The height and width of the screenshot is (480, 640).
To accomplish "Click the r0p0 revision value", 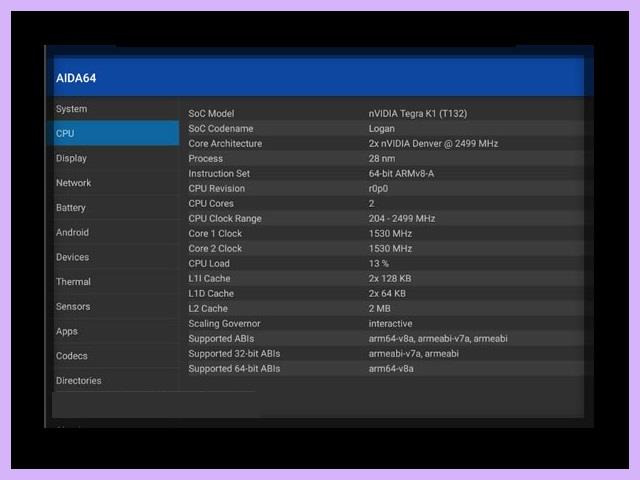I will point(378,189).
